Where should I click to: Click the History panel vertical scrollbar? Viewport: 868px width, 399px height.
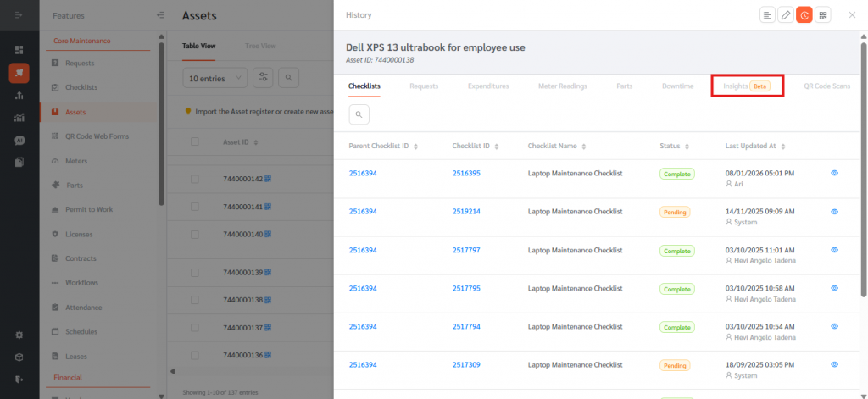[863, 169]
